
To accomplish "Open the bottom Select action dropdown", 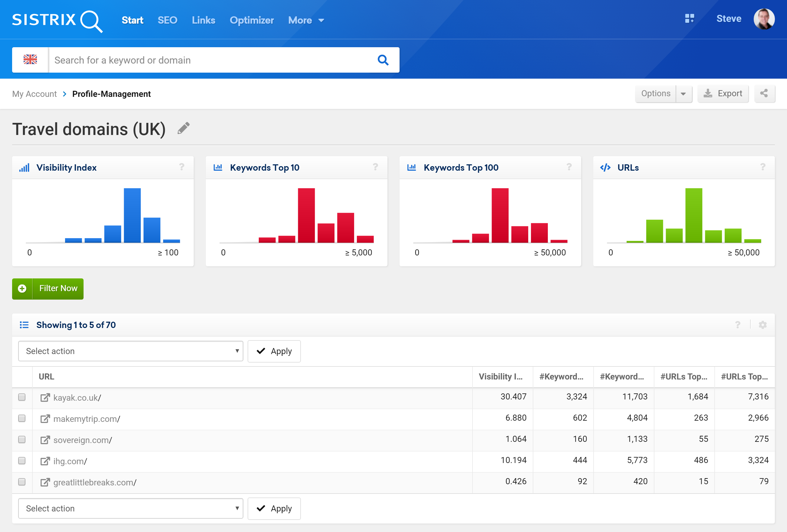I will point(131,508).
